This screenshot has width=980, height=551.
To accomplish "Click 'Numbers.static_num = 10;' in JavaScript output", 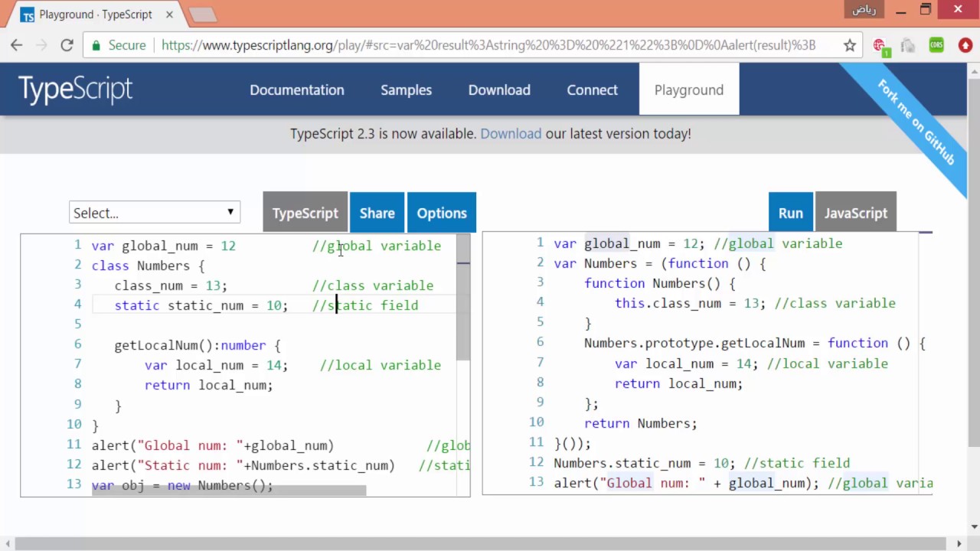I will 645,463.
